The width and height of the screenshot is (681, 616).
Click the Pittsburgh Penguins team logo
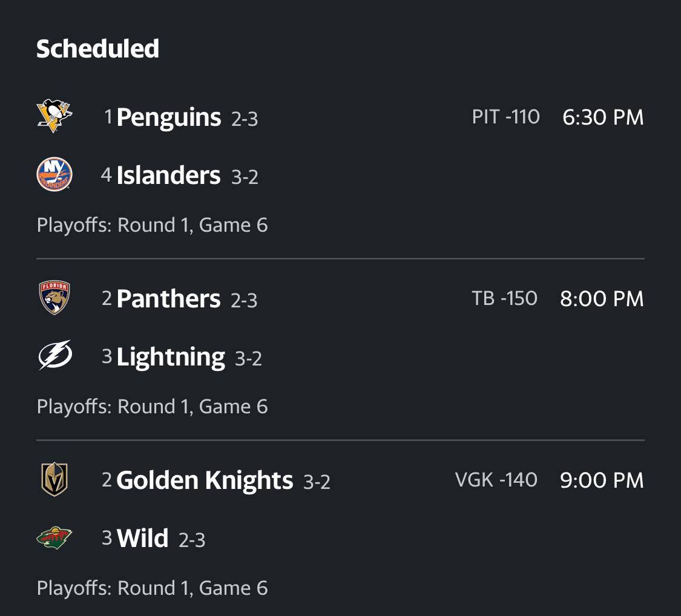pos(54,116)
